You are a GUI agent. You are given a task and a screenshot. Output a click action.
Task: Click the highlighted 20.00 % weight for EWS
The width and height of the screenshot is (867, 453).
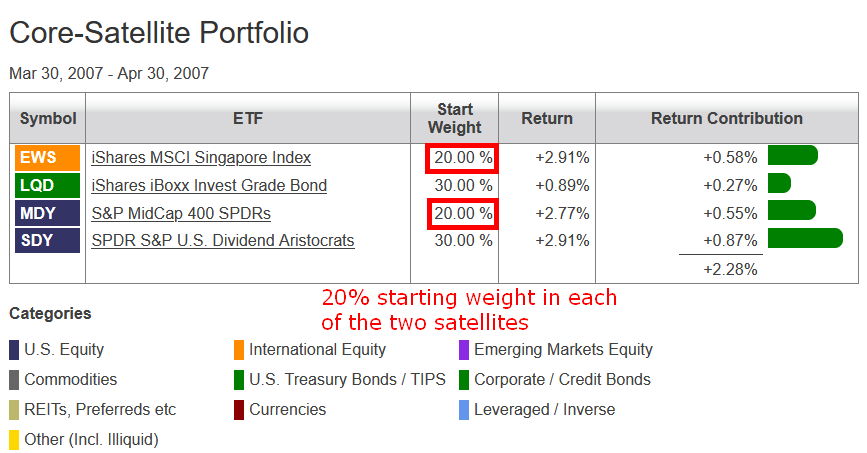462,158
